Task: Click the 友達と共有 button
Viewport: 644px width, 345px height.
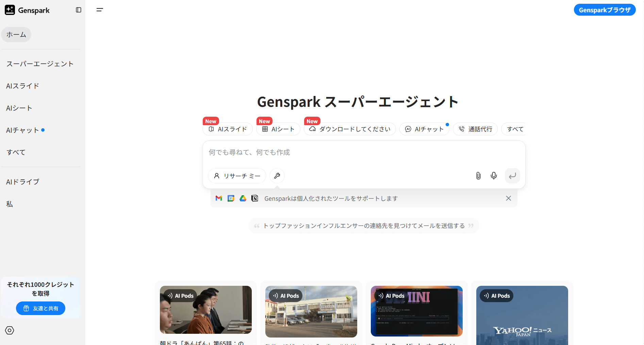Action: click(x=40, y=308)
